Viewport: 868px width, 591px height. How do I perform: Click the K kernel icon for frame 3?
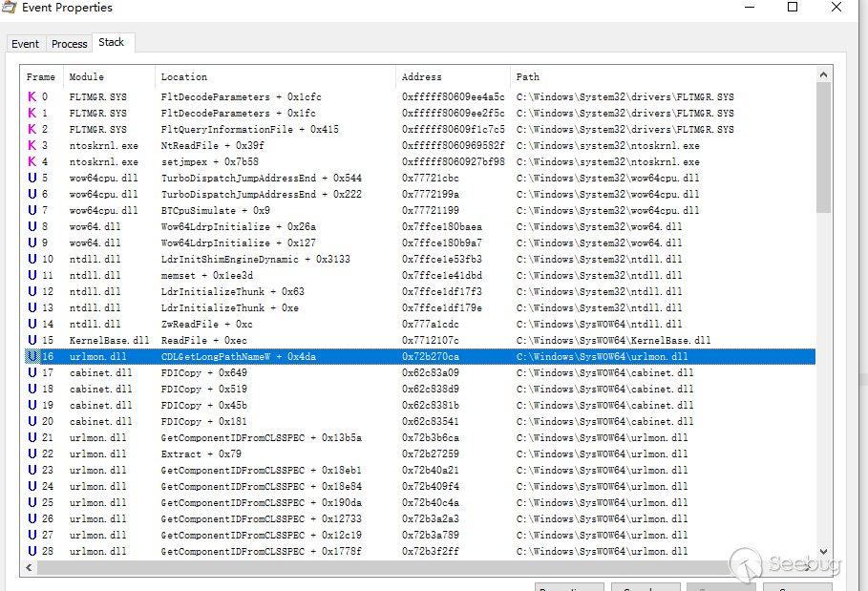click(x=32, y=145)
